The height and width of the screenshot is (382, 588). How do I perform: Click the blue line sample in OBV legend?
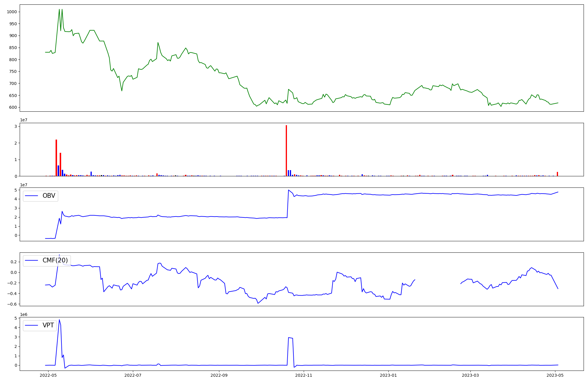click(x=32, y=196)
